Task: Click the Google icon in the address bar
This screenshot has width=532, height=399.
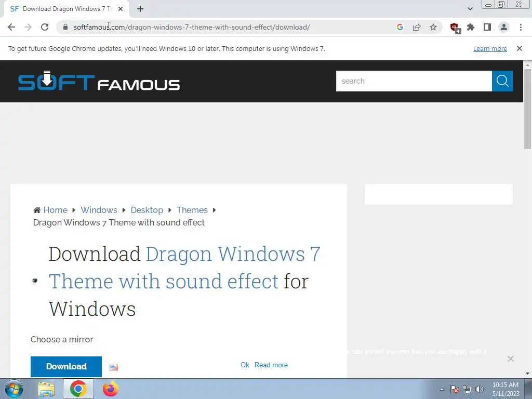Action: click(x=400, y=27)
